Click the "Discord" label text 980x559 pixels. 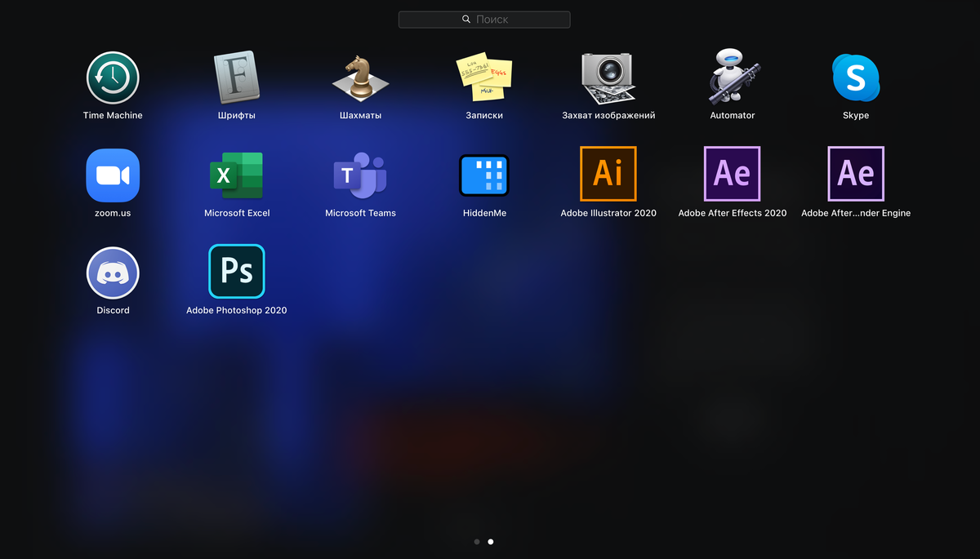[x=113, y=310]
